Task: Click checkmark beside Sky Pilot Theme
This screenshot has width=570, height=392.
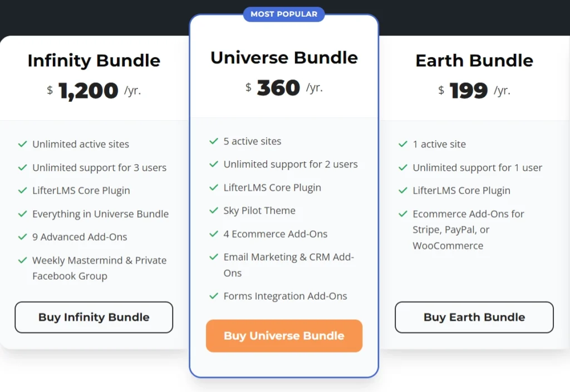Action: coord(214,211)
